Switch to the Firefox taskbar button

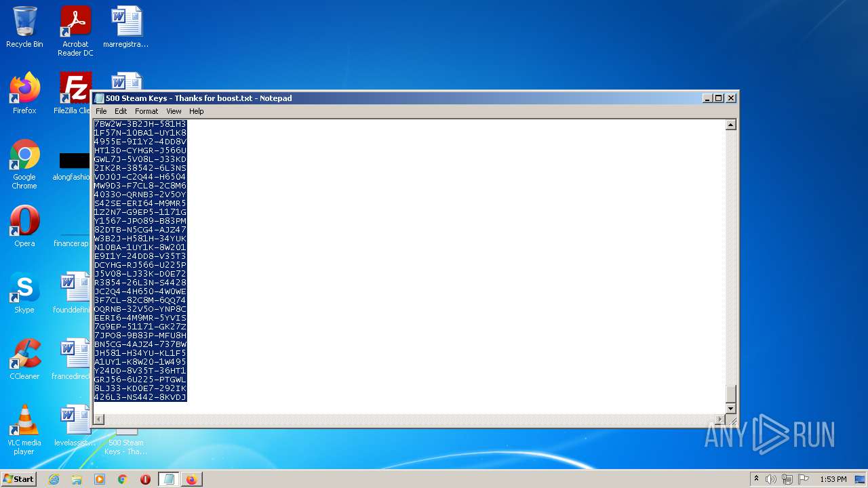192,479
